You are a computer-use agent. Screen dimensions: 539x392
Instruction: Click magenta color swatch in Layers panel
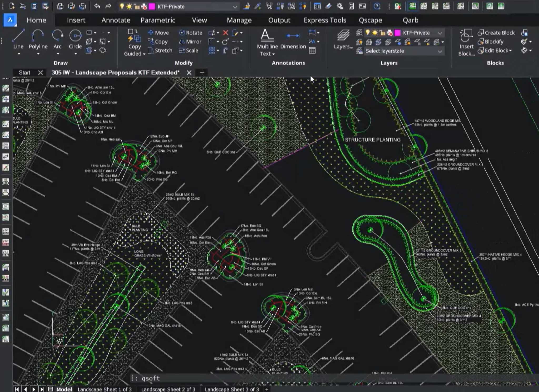pos(397,33)
